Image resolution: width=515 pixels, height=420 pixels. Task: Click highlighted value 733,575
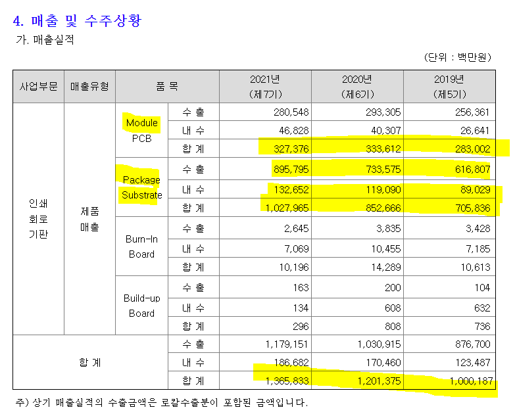pyautogui.click(x=383, y=170)
